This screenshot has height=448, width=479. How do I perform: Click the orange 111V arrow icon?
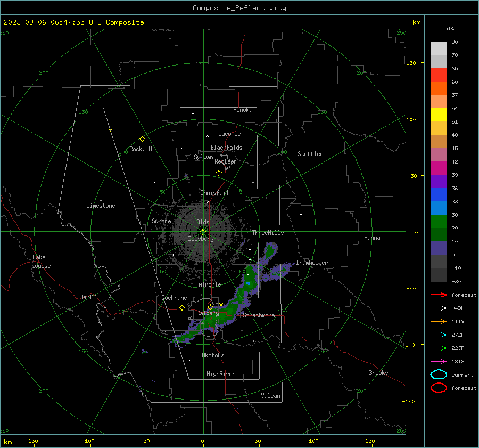(x=439, y=321)
